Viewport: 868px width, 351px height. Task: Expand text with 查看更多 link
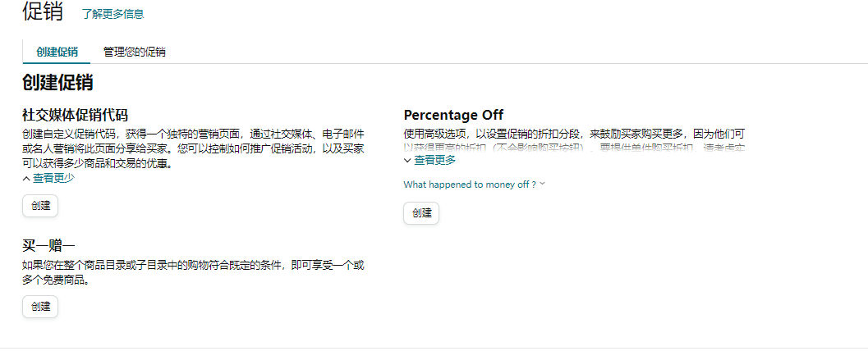tap(435, 160)
